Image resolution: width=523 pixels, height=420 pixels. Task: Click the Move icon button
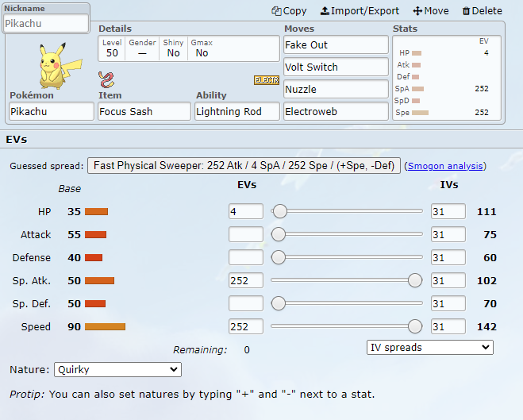pos(431,11)
